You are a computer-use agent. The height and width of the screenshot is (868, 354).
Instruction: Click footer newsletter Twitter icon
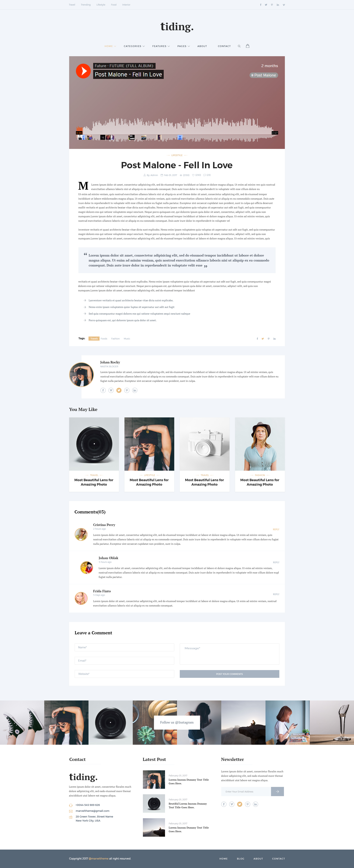240,804
